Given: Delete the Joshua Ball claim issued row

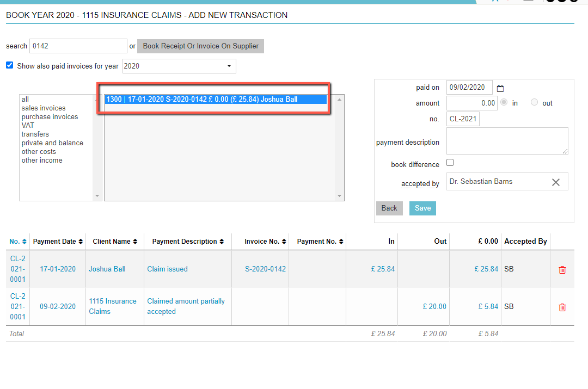Looking at the screenshot, I should (x=562, y=269).
